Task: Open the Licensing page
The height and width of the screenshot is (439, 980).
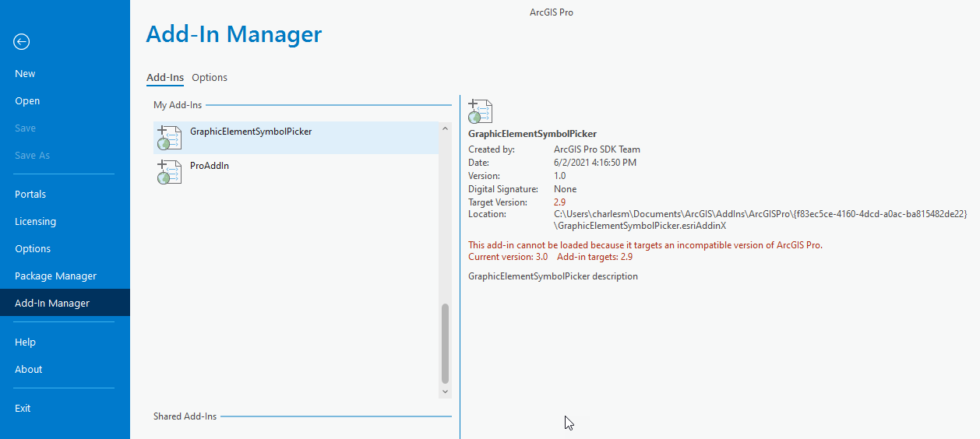Action: click(x=35, y=221)
